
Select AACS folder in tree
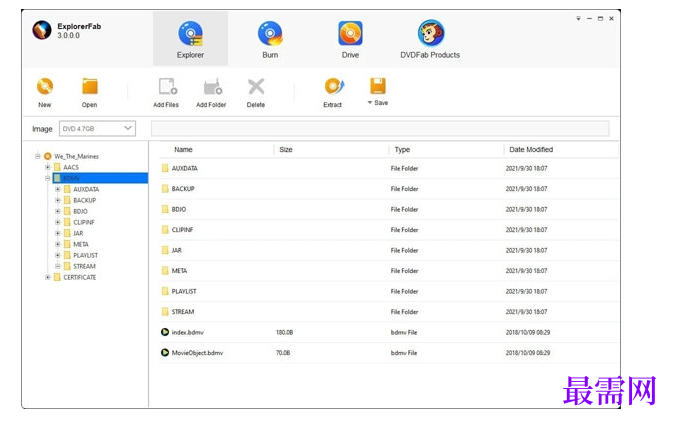[71, 167]
